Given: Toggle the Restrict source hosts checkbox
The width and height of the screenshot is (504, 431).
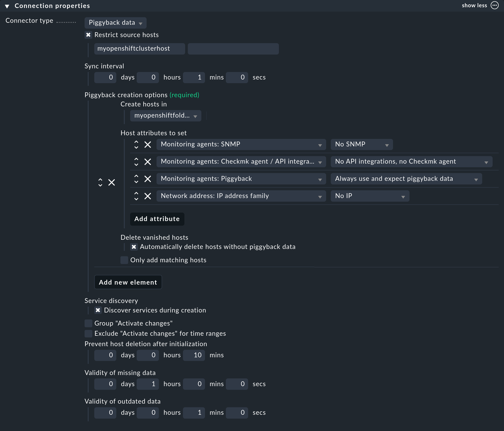Looking at the screenshot, I should pos(88,35).
